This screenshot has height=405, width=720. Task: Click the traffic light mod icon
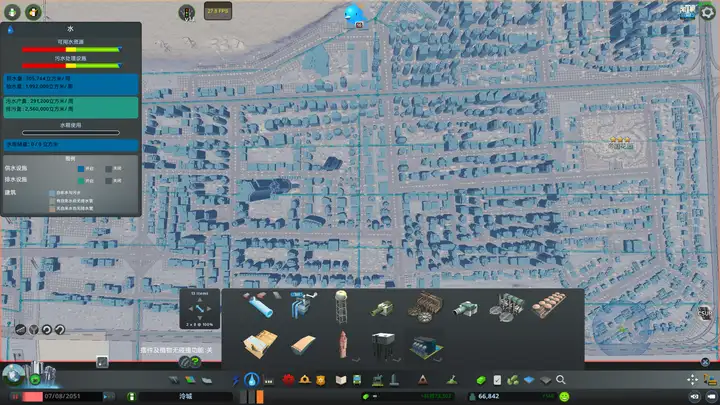click(x=186, y=12)
